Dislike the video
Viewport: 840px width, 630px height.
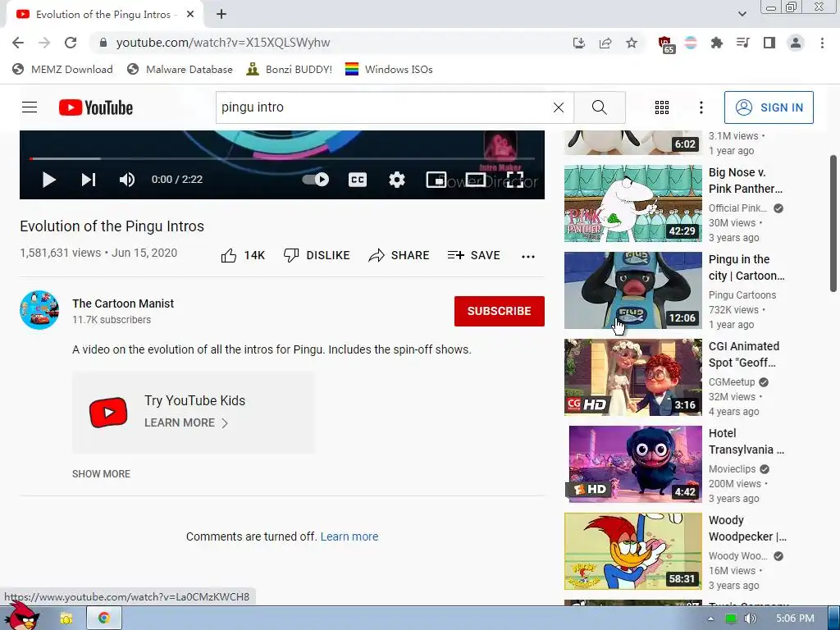pyautogui.click(x=316, y=256)
